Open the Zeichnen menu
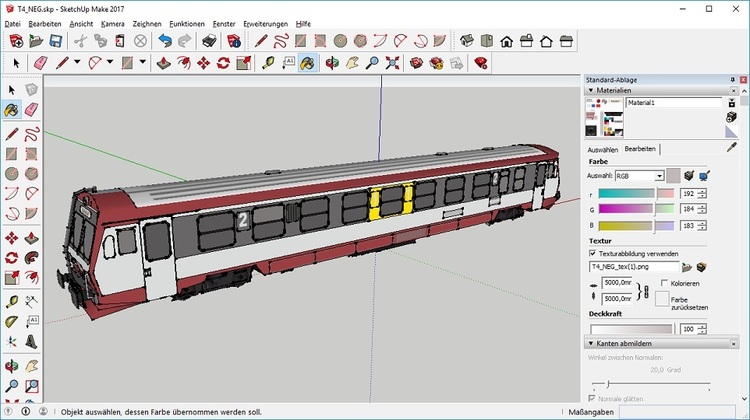The height and width of the screenshot is (420, 750). tap(147, 24)
